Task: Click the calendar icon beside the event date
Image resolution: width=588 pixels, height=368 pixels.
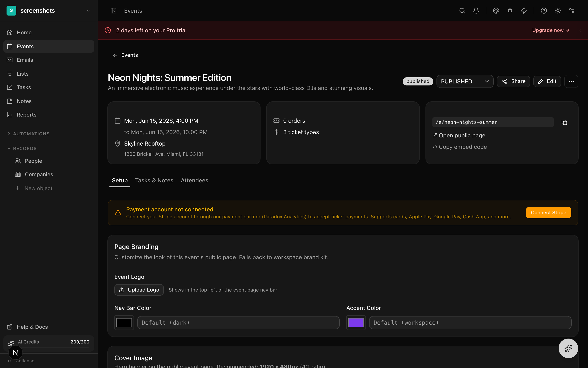Action: pyautogui.click(x=117, y=121)
